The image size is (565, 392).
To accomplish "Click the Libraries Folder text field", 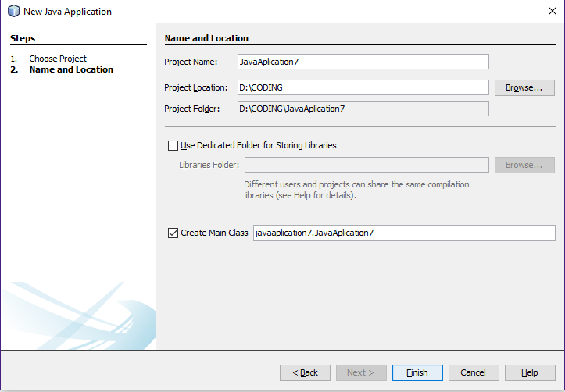I will (367, 165).
